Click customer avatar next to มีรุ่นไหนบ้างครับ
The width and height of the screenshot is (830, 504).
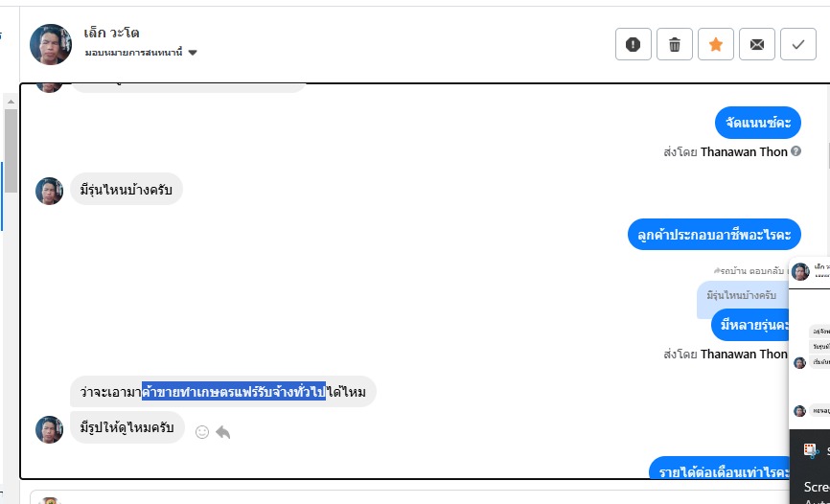tap(50, 191)
